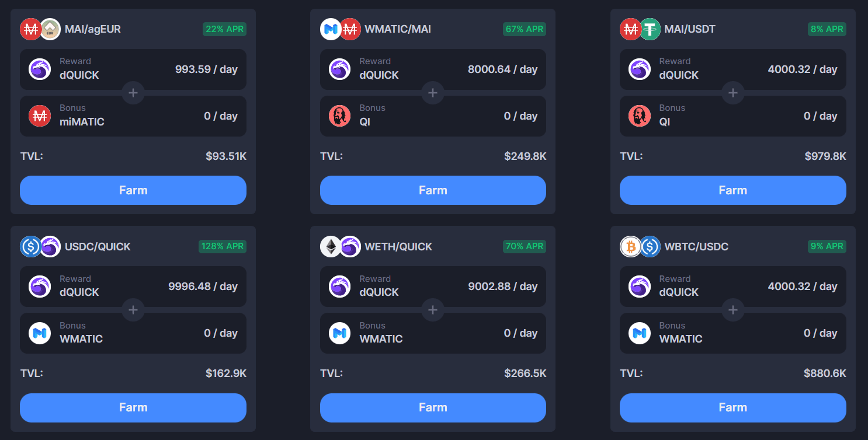The width and height of the screenshot is (868, 440).
Task: Click the Farm button for WMATIC/MAI
Action: (433, 190)
